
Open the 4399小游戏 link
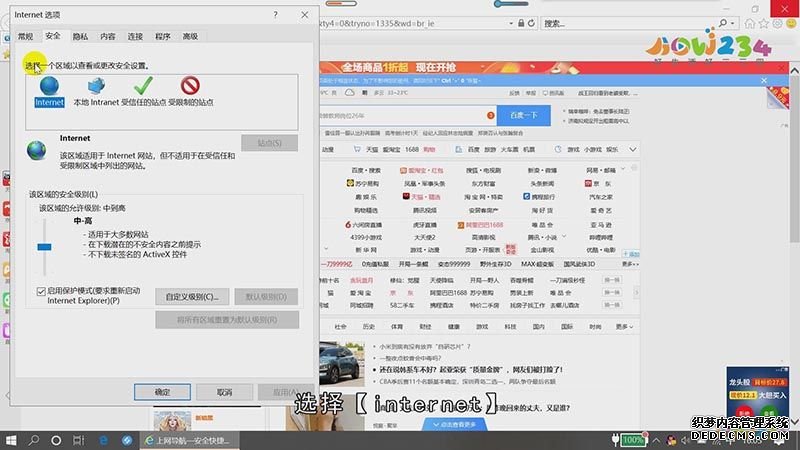(x=366, y=237)
